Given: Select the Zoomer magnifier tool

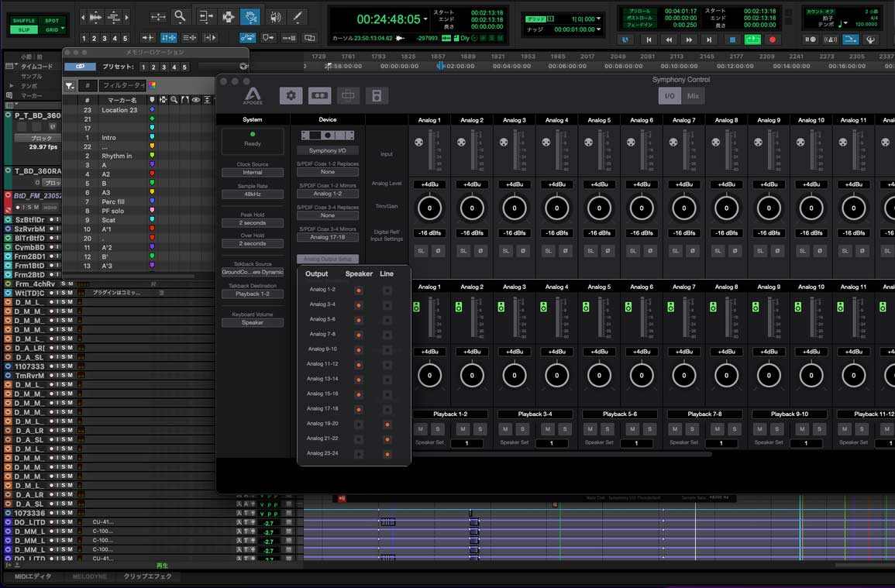Looking at the screenshot, I should [180, 16].
